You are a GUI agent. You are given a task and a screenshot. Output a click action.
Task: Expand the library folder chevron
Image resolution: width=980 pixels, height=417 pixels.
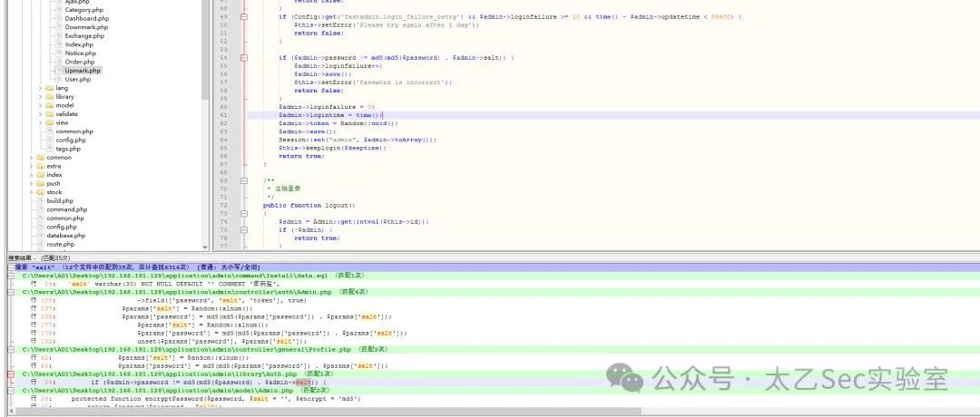40,97
